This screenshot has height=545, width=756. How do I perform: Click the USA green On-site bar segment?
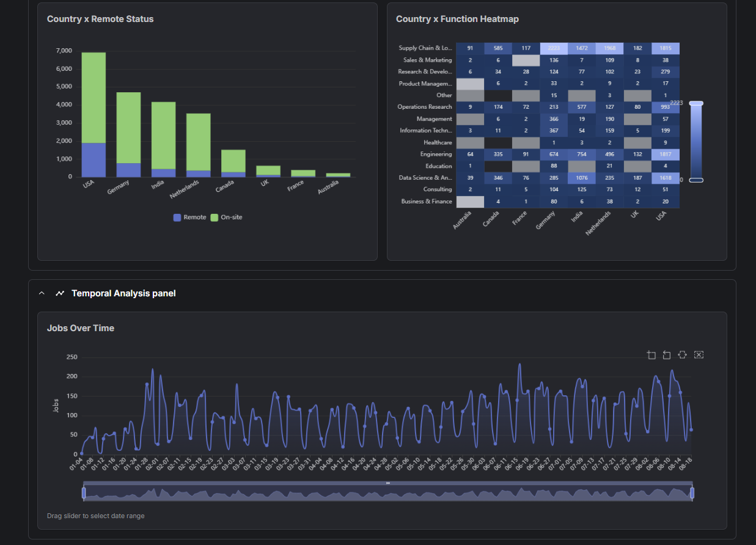(x=94, y=98)
